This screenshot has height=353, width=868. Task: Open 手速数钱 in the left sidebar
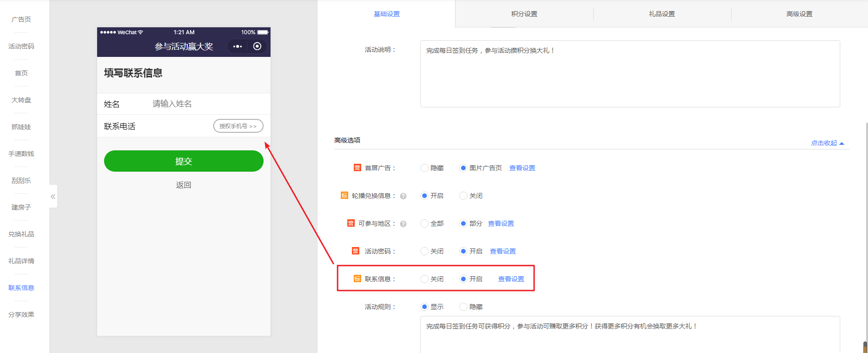pos(21,154)
